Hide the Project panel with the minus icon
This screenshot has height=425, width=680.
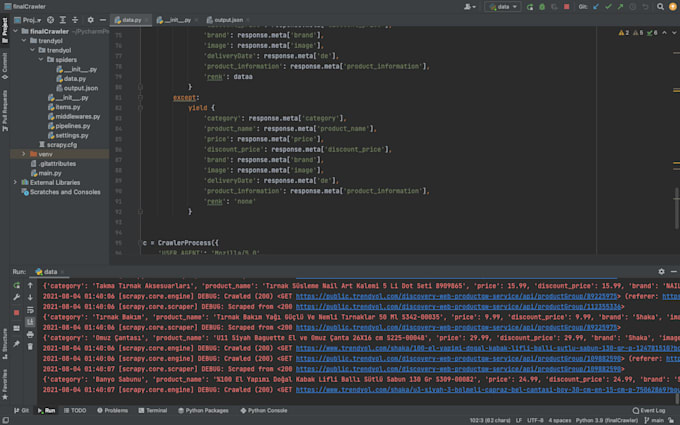tap(103, 20)
